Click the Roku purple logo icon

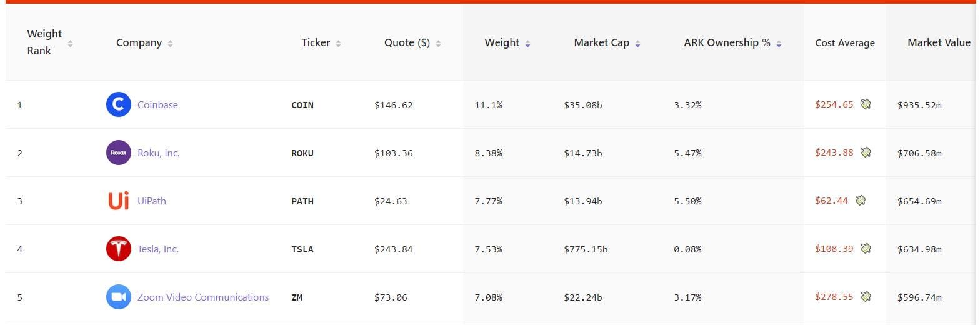coord(119,152)
